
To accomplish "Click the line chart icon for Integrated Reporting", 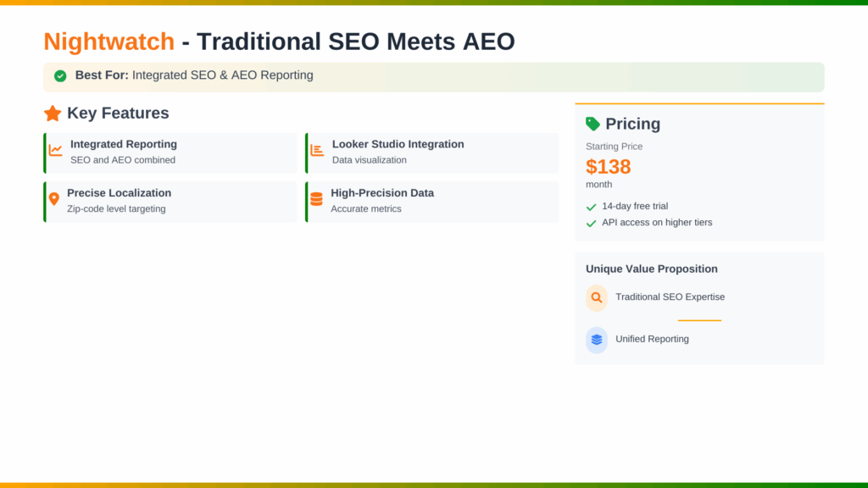I will [55, 151].
